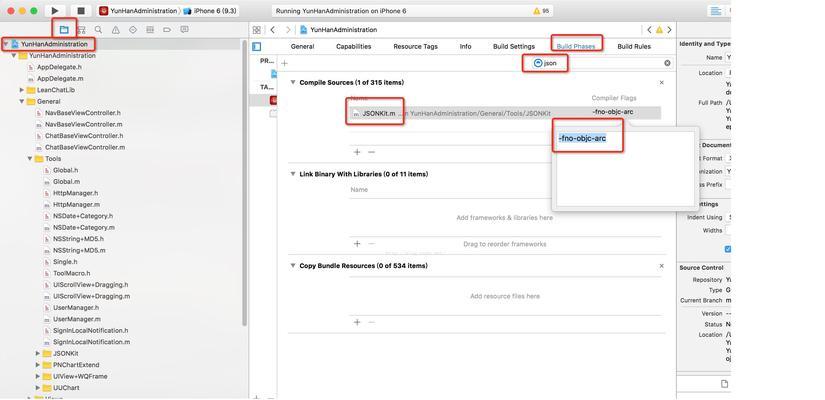Open the Project navigator folder icon
The image size is (825, 400).
click(x=64, y=30)
